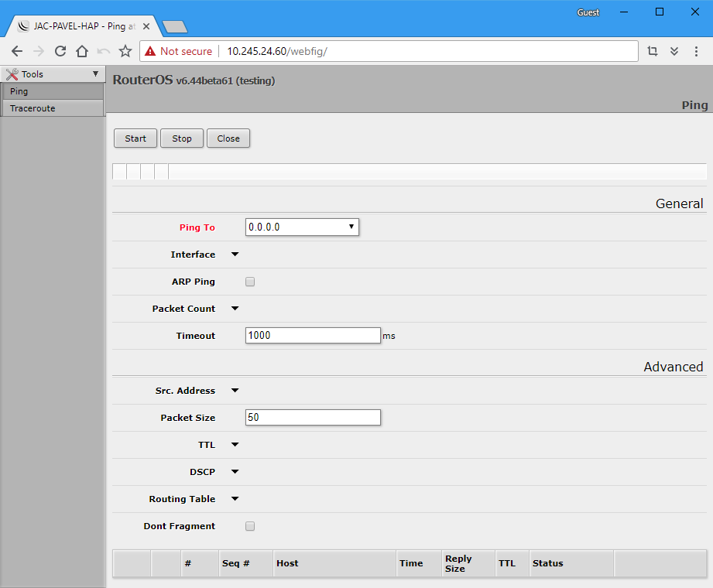
Task: Click the browser address bar URL
Action: pyautogui.click(x=277, y=51)
